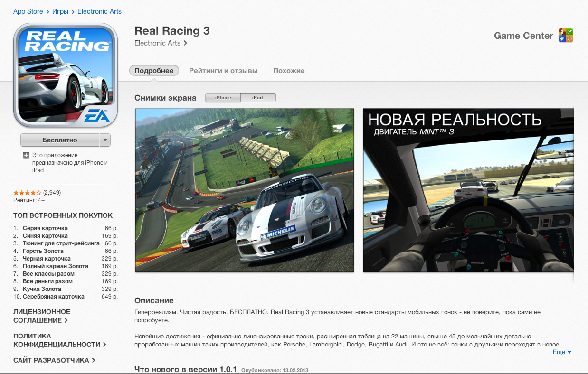Select Горсть Золота purchase row
This screenshot has height=374, width=588.
point(66,251)
